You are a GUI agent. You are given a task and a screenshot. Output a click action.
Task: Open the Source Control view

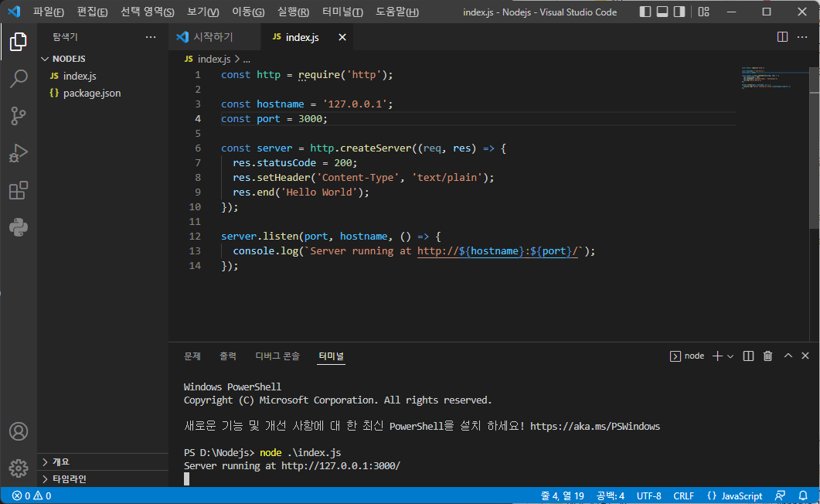tap(19, 116)
